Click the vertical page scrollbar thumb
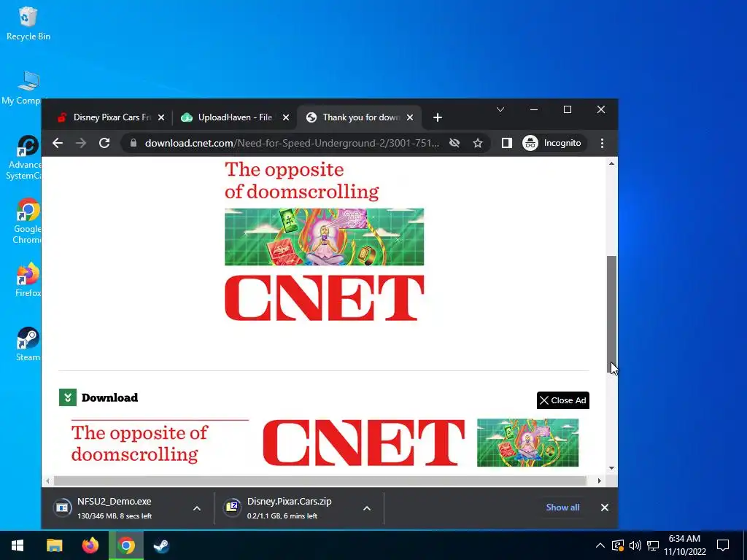 tap(612, 314)
